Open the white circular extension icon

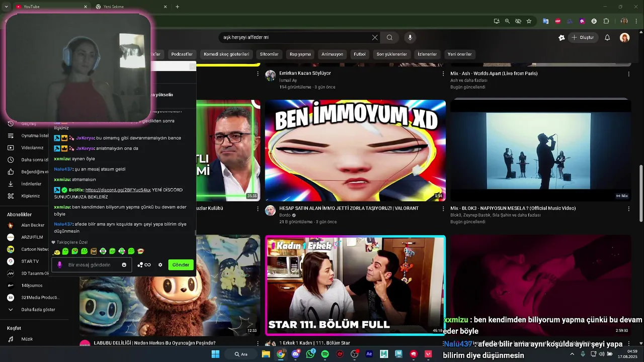[x=594, y=21]
